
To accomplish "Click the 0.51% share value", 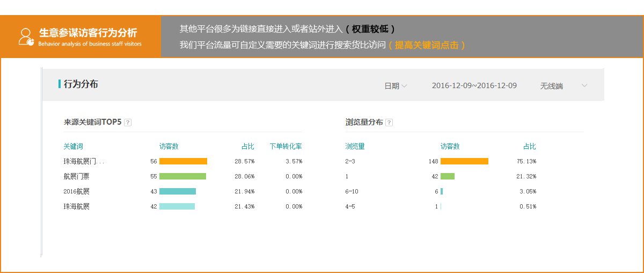I will point(528,206).
